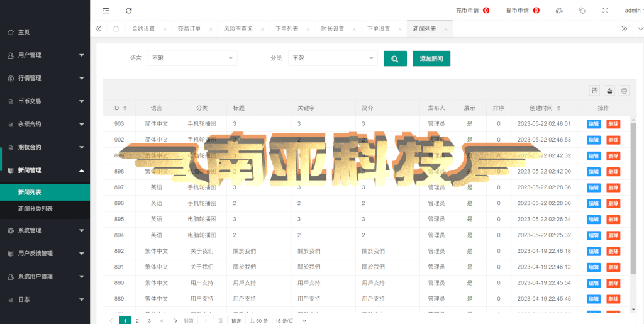This screenshot has height=324, width=644.
Task: Close the 下单设置 tab
Action: coord(399,29)
